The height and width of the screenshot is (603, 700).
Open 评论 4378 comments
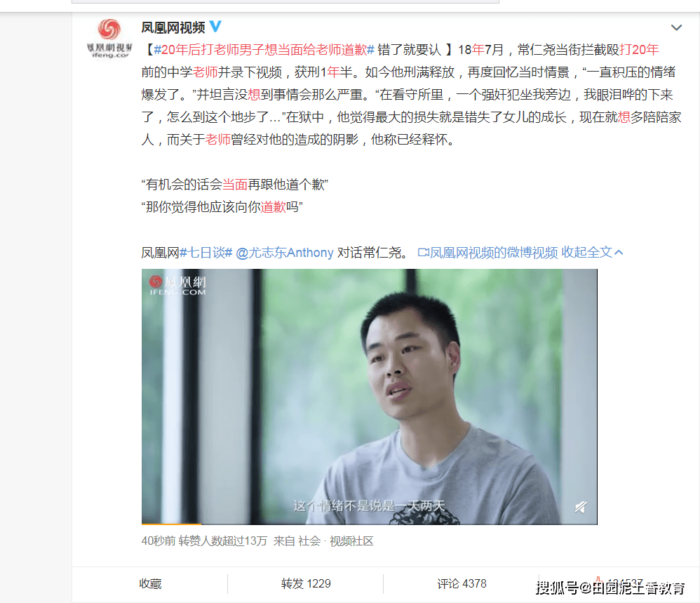coord(462,584)
